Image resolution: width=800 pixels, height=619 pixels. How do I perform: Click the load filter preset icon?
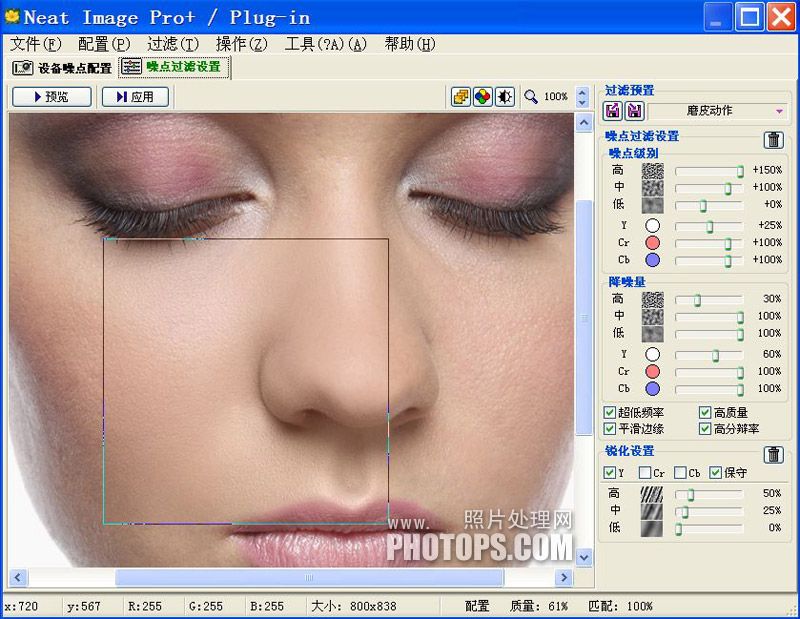click(x=613, y=111)
